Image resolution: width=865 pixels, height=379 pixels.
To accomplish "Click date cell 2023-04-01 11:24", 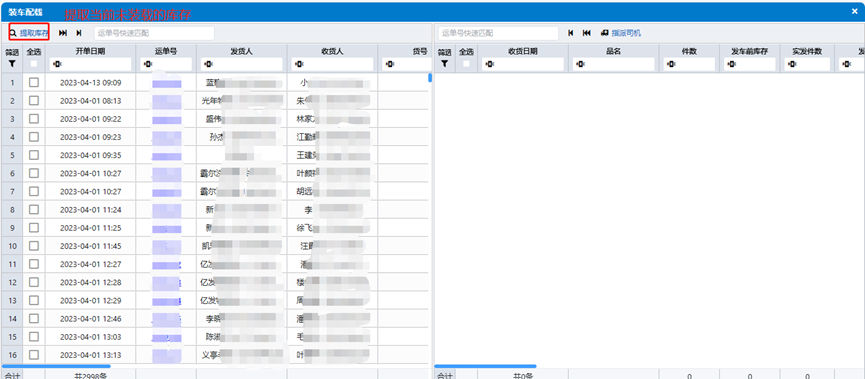I will pyautogui.click(x=90, y=210).
